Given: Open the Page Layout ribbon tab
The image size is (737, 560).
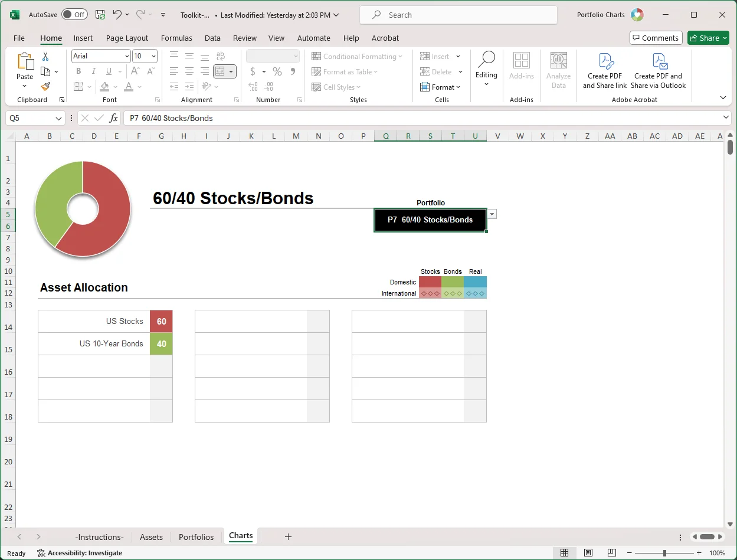Looking at the screenshot, I should tap(127, 38).
